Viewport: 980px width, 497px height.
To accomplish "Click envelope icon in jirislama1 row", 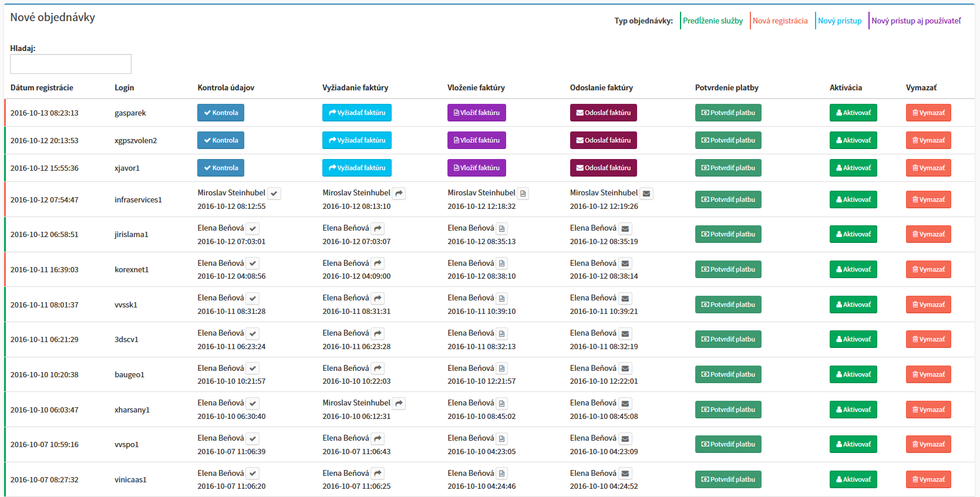I will pyautogui.click(x=625, y=228).
